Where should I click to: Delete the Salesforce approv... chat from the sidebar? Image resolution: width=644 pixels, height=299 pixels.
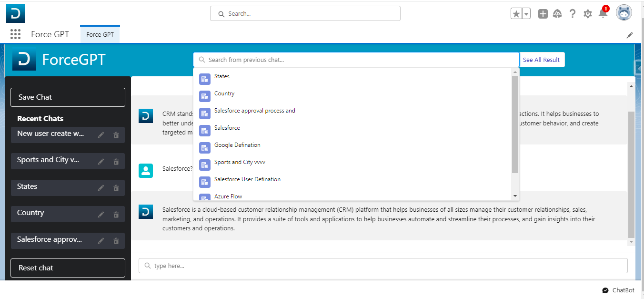[x=116, y=241]
